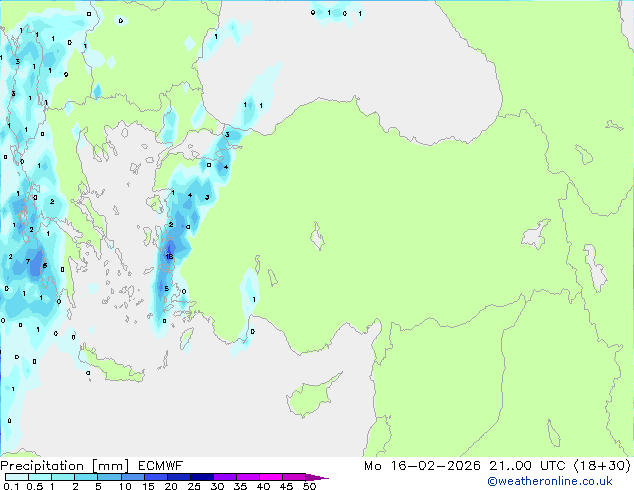The image size is (634, 490).
Task: Click the 'ECMWF' model label
Action: pyautogui.click(x=161, y=466)
